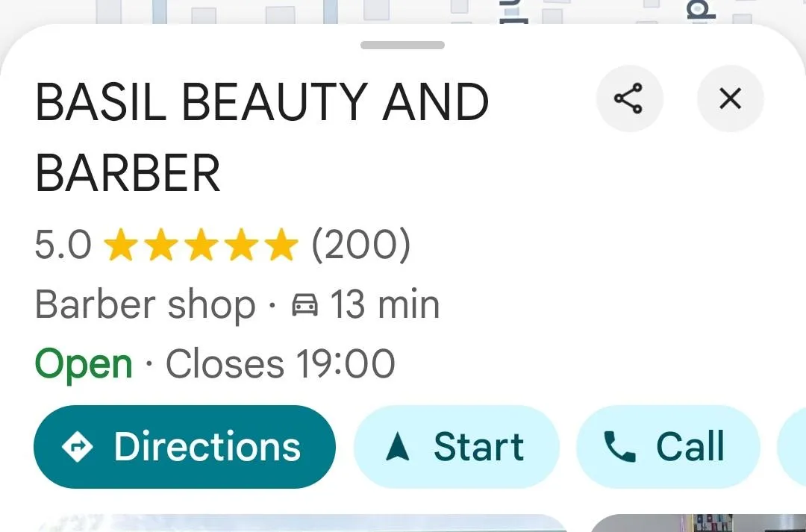Tap the navigation arrow Start chip
This screenshot has height=532, width=806.
(x=457, y=447)
